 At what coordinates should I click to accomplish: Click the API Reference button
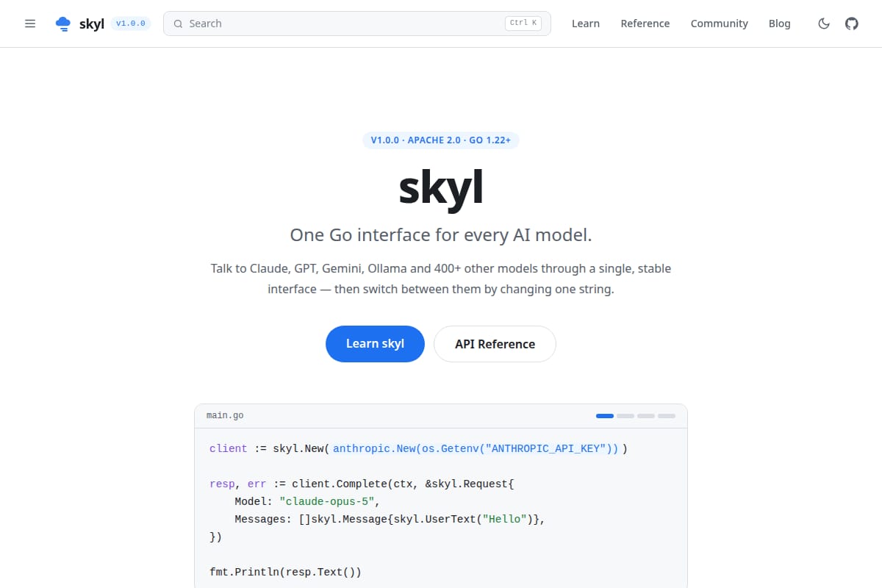coord(495,344)
